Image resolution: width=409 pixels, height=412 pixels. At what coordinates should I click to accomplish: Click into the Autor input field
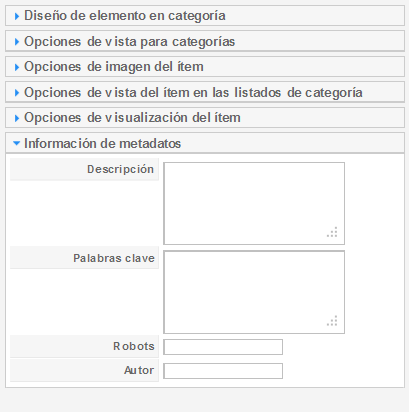click(x=223, y=371)
